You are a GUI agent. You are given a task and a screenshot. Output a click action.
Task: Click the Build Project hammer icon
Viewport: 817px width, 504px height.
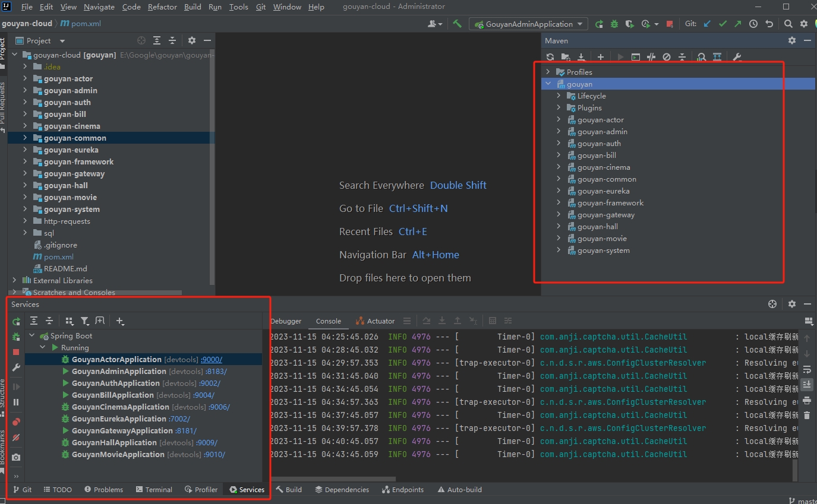[457, 24]
